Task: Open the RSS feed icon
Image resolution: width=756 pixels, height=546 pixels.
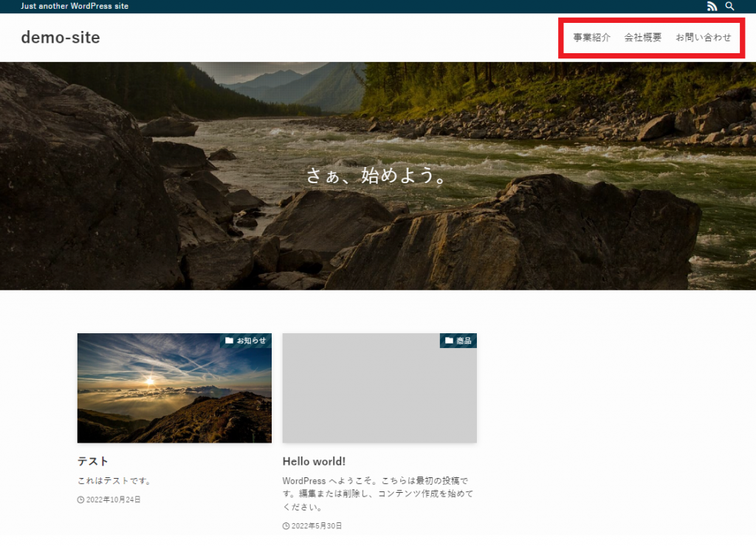Action: pyautogui.click(x=712, y=6)
